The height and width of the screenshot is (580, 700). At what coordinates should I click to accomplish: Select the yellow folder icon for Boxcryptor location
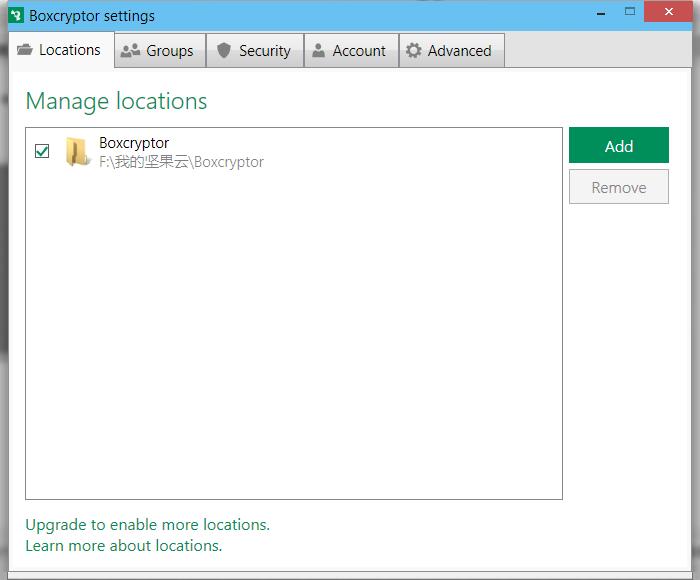tap(77, 152)
